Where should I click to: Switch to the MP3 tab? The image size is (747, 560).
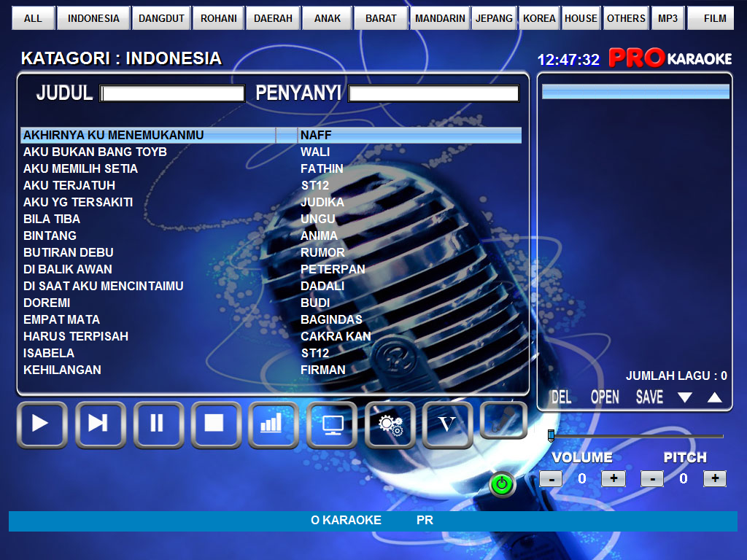(x=668, y=18)
